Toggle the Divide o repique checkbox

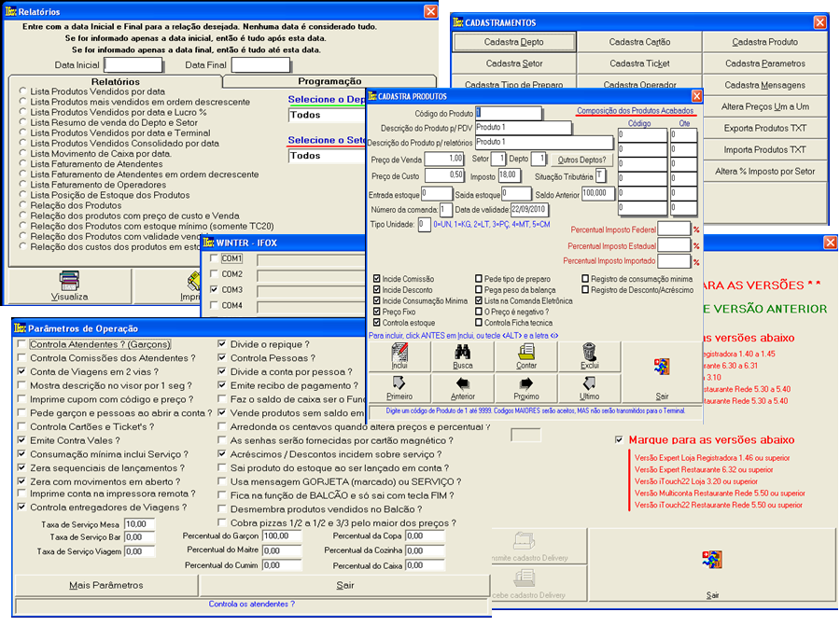tap(222, 344)
